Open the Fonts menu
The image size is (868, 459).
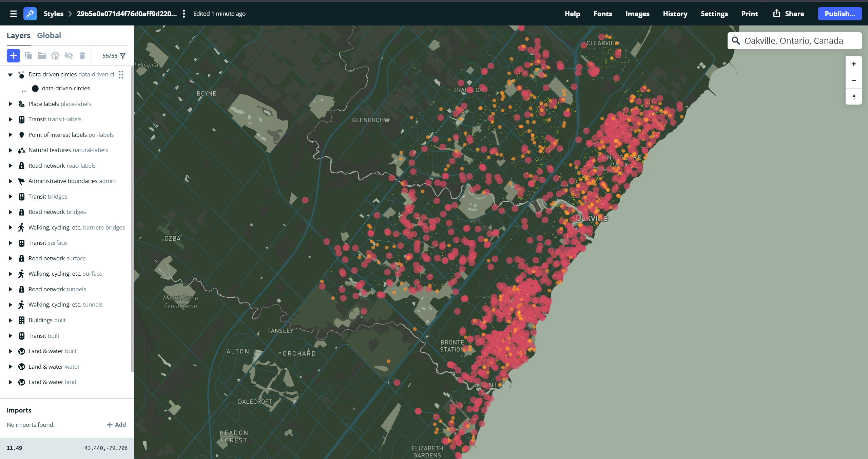coord(602,14)
